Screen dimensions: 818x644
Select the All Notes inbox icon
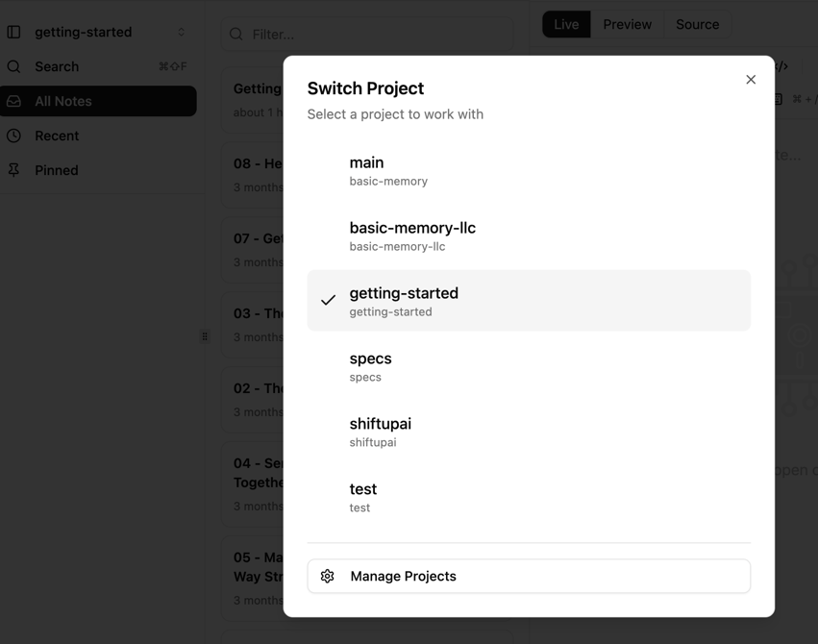coord(13,101)
